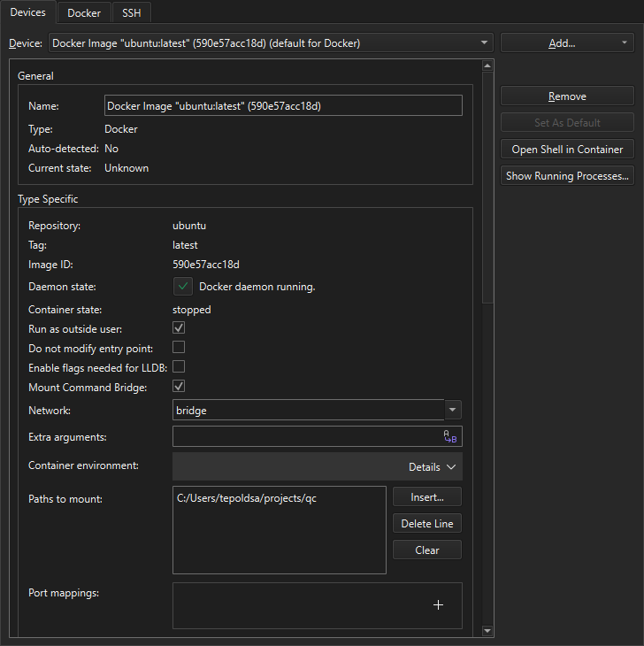This screenshot has height=646, width=644.
Task: Click the vertical scrollbar thumb
Action: [x=487, y=188]
